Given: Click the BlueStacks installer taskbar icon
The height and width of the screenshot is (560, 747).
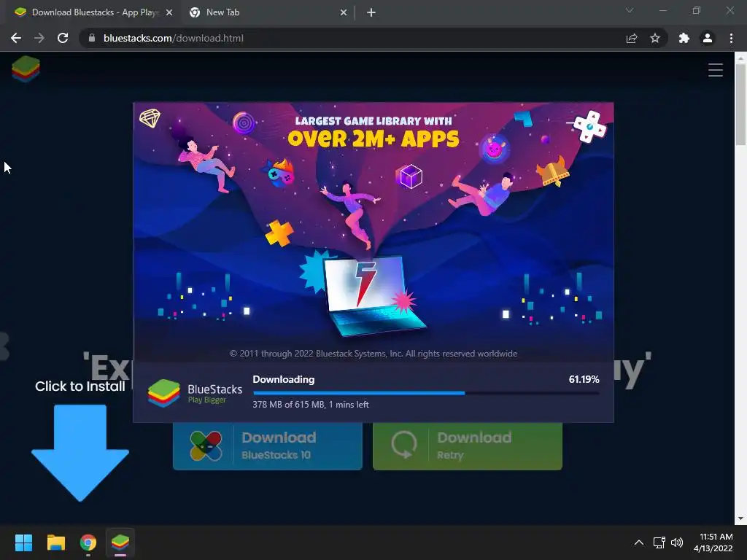Looking at the screenshot, I should click(x=120, y=542).
